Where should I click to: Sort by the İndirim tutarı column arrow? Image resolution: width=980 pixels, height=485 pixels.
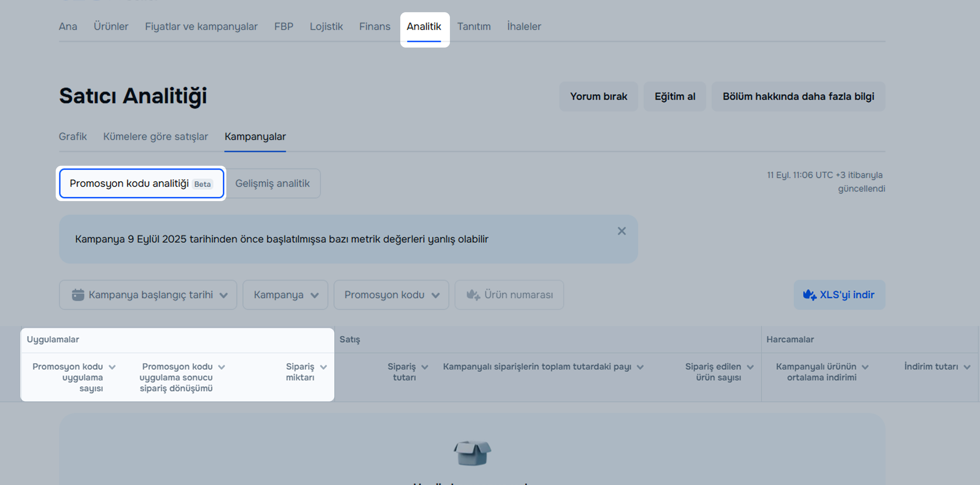coord(967,367)
